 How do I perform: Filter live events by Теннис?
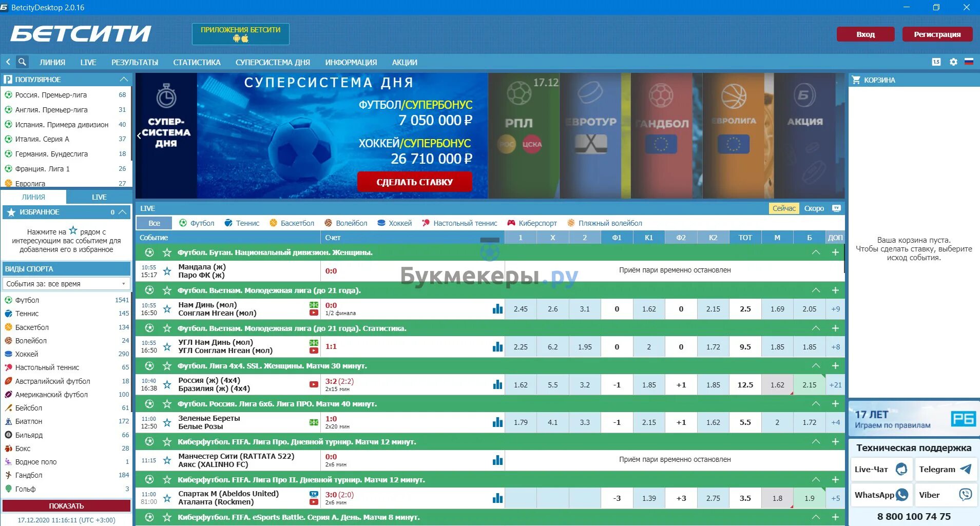pos(242,223)
